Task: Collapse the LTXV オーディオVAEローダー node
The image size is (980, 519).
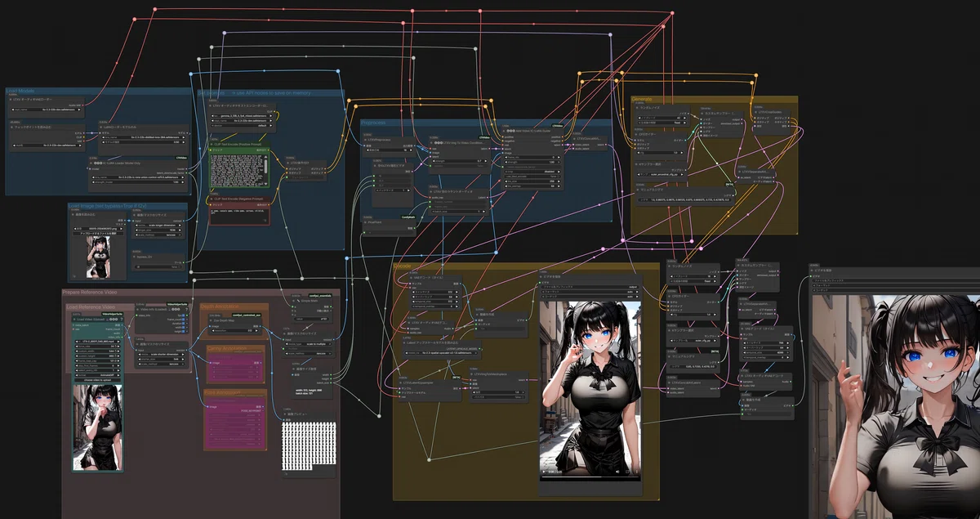Action: coord(11,100)
